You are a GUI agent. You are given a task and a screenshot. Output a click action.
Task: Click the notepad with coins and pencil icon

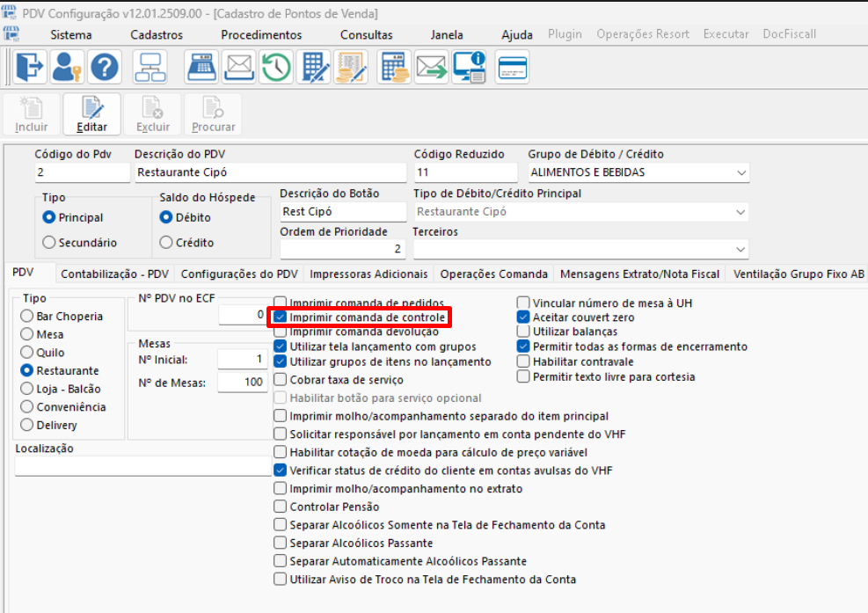[x=351, y=67]
